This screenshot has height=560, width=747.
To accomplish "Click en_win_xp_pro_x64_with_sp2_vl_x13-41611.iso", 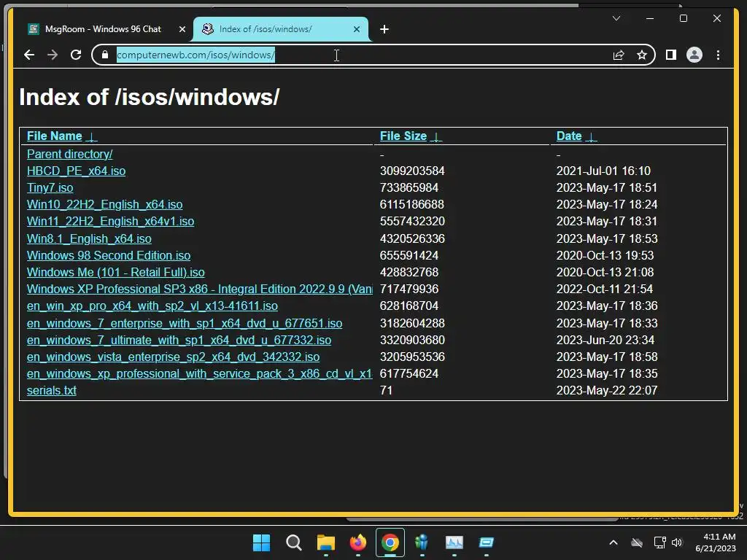I will coord(152,306).
